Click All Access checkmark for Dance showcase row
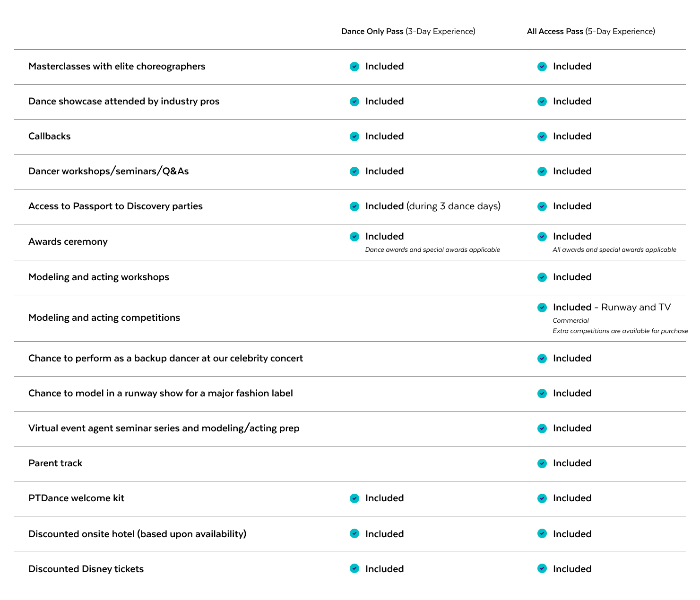 (542, 102)
